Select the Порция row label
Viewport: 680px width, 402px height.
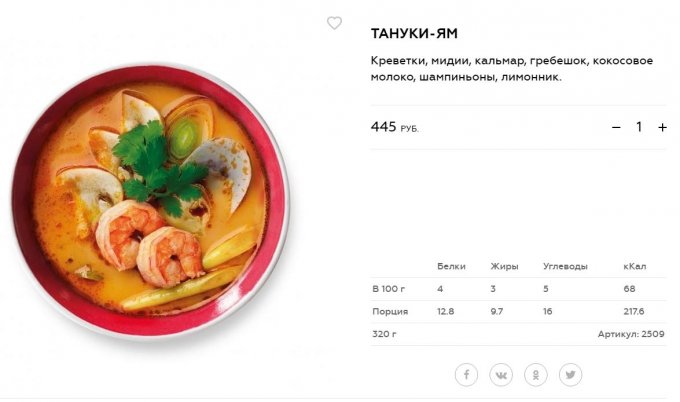coord(390,311)
